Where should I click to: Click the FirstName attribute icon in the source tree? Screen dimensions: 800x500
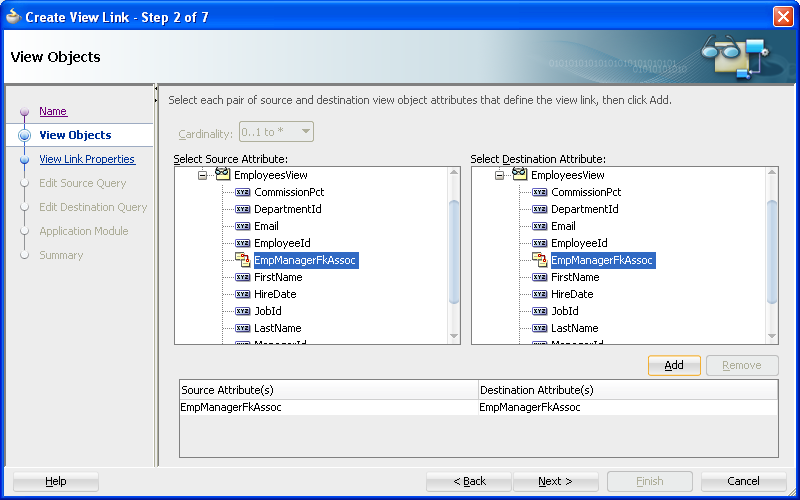[242, 277]
